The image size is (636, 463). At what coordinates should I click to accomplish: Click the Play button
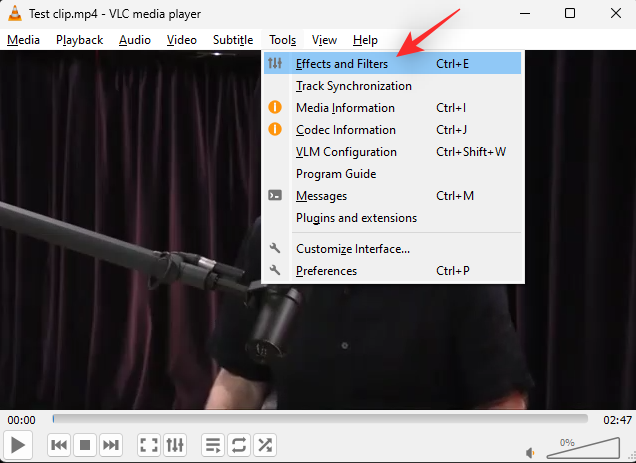(17, 445)
